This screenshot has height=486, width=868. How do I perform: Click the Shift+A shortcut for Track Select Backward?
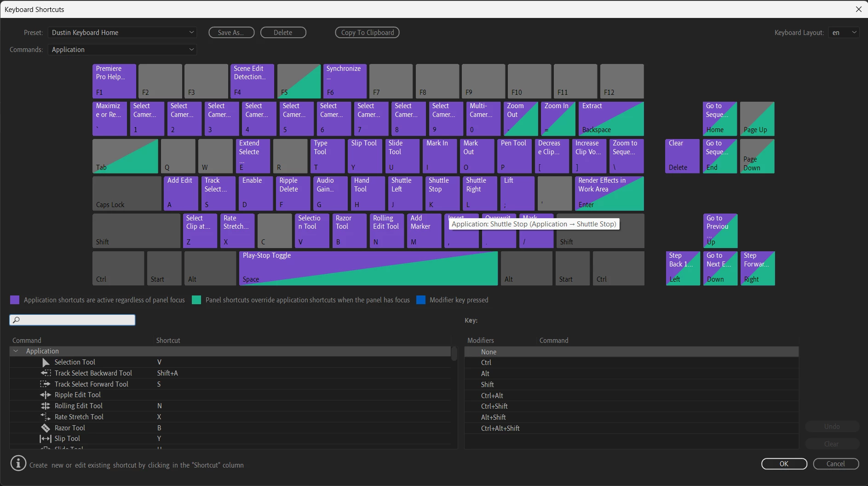click(167, 373)
